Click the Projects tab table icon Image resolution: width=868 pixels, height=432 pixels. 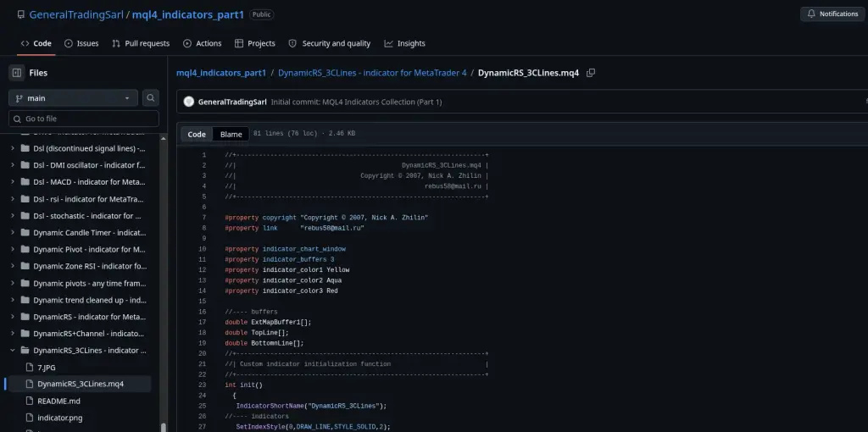click(x=239, y=43)
